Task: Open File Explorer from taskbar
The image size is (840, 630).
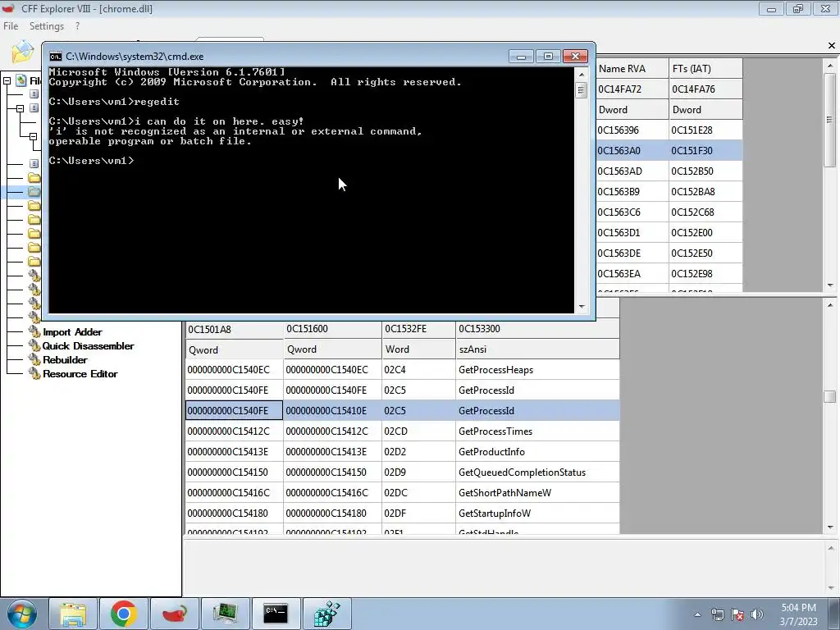Action: tap(73, 614)
